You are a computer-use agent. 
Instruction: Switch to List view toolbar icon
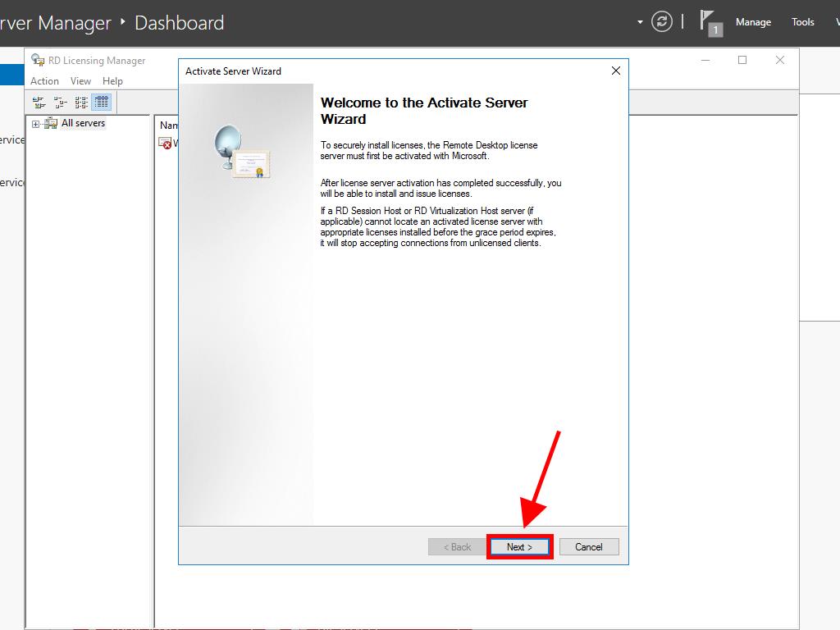point(81,103)
